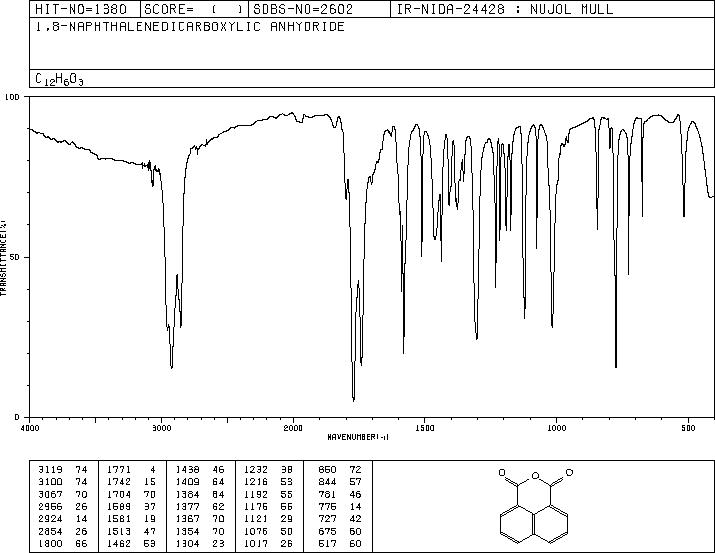Click the 2000 x-axis tick label
The width and height of the screenshot is (715, 553).
point(293,428)
